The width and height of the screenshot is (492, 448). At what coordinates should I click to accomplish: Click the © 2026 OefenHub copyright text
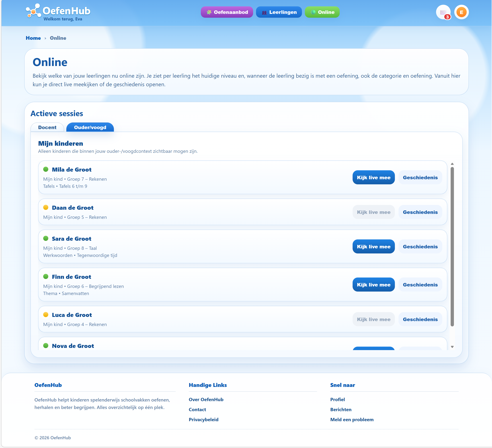click(52, 438)
